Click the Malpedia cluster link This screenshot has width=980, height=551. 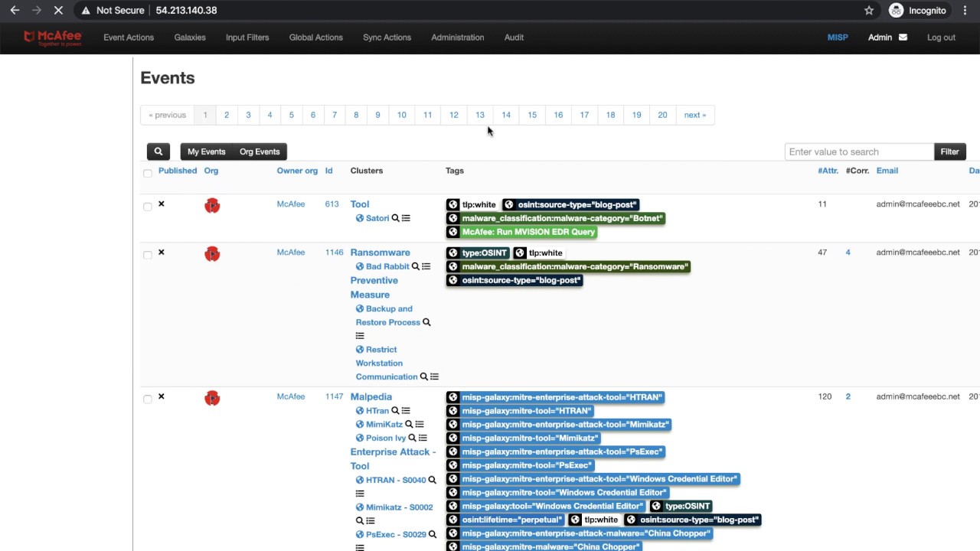point(371,396)
